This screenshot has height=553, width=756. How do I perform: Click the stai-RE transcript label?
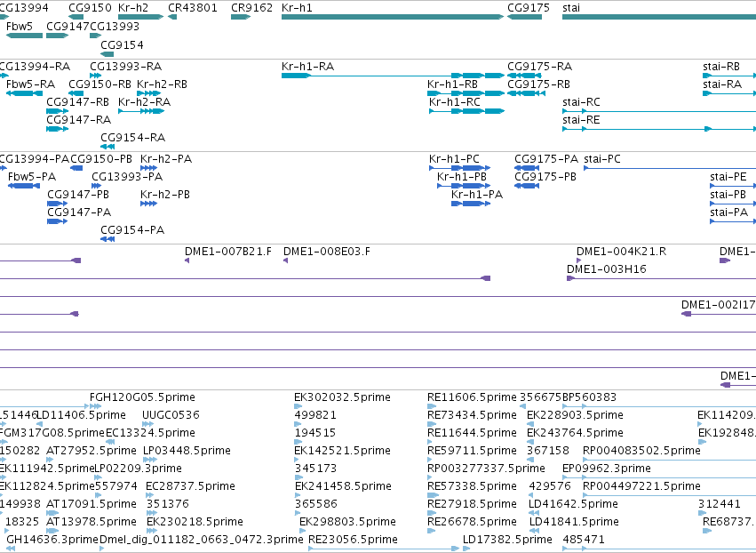pos(581,120)
